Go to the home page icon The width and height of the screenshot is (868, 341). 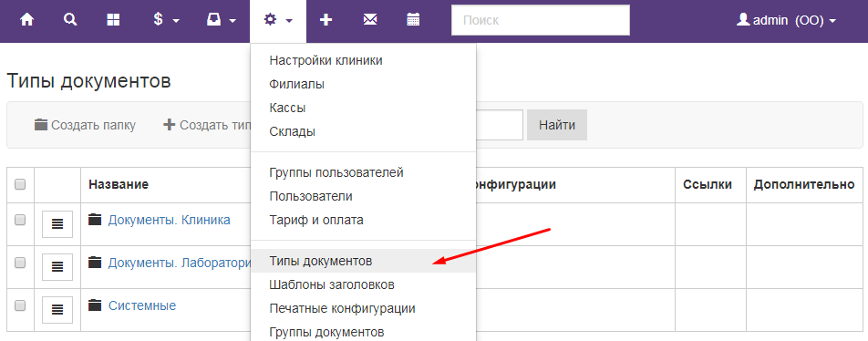[x=26, y=20]
